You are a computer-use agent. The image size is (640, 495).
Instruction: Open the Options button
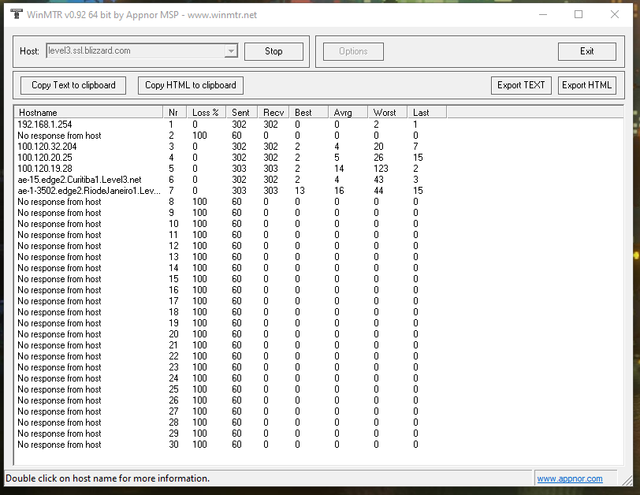(353, 51)
